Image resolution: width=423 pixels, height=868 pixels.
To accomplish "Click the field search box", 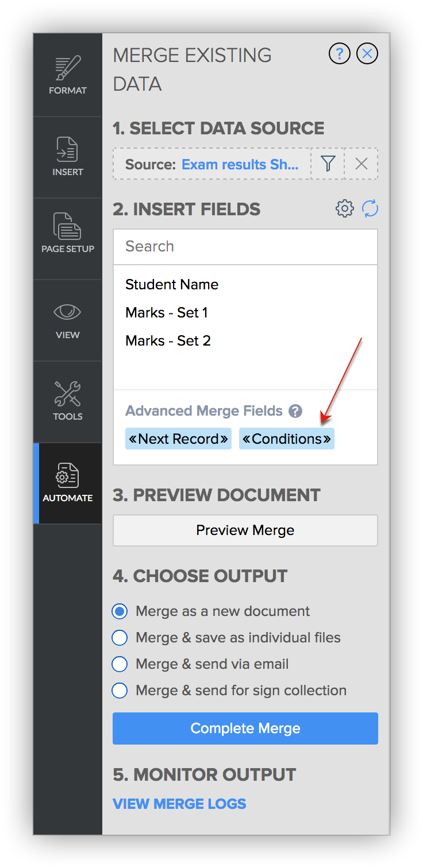I will pyautogui.click(x=245, y=246).
